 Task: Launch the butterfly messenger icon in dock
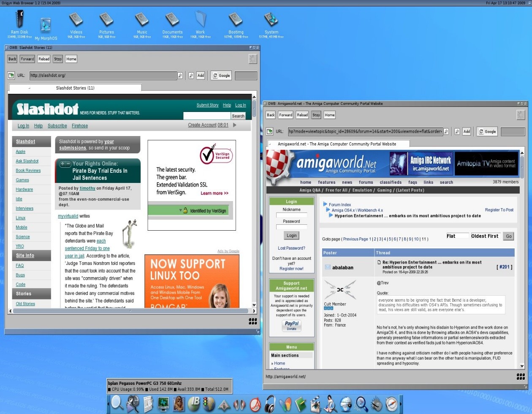coord(285,404)
